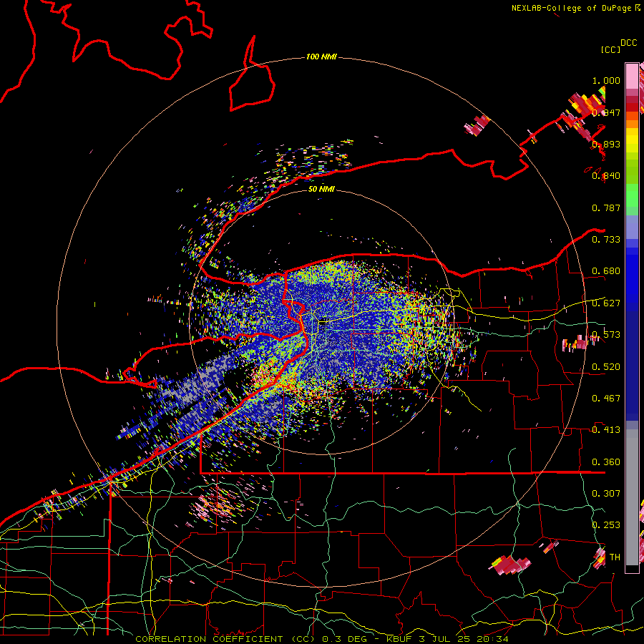
Task: Click the 0.253 legend value
Action: (606, 525)
